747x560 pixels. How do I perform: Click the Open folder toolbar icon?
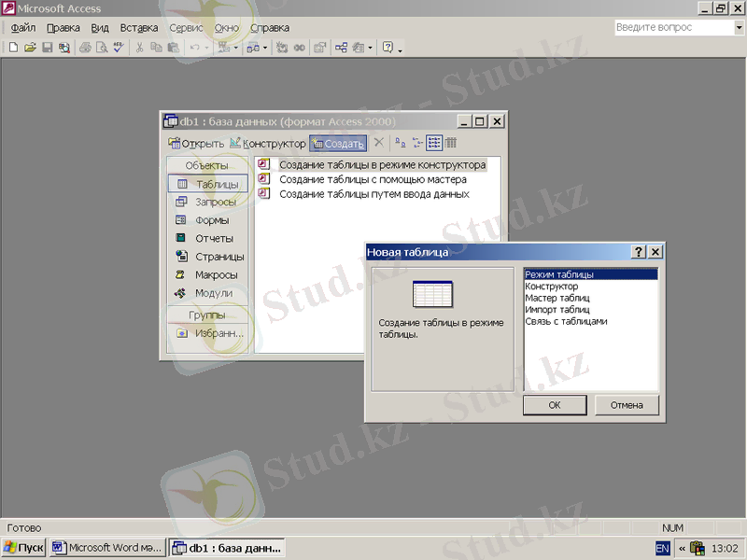[x=30, y=47]
